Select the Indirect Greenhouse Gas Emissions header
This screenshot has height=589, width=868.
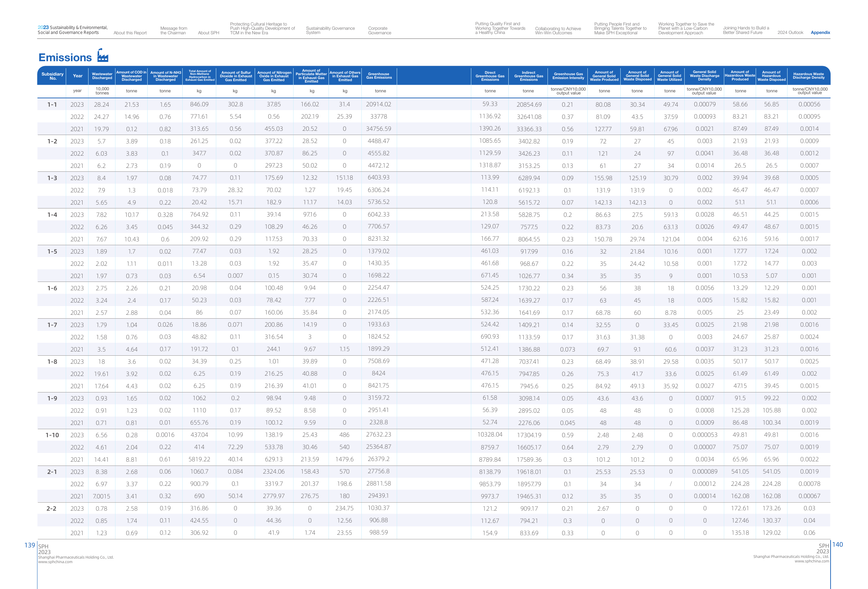(x=528, y=76)
